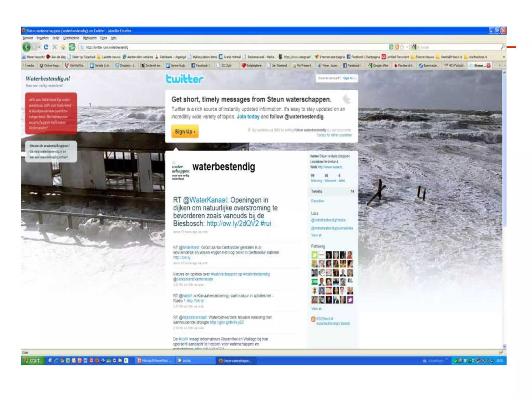
Task: Open the Geschiedenis menu
Action: 71,38
